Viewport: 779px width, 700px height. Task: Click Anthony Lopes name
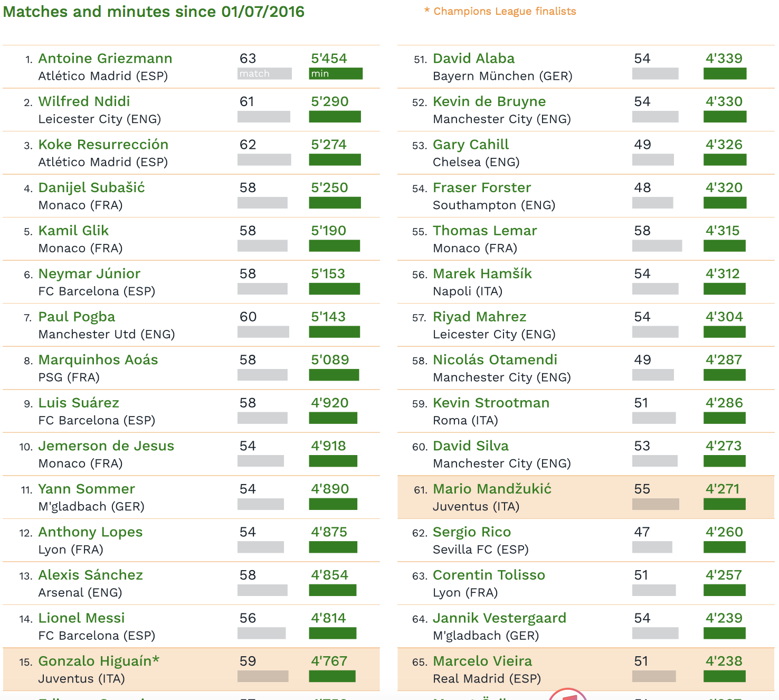coord(90,532)
